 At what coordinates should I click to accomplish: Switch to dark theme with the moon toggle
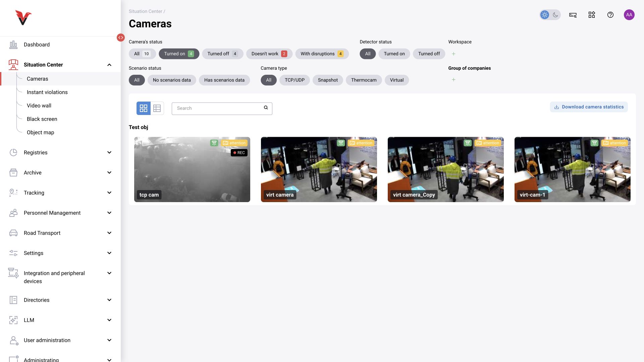pyautogui.click(x=555, y=15)
